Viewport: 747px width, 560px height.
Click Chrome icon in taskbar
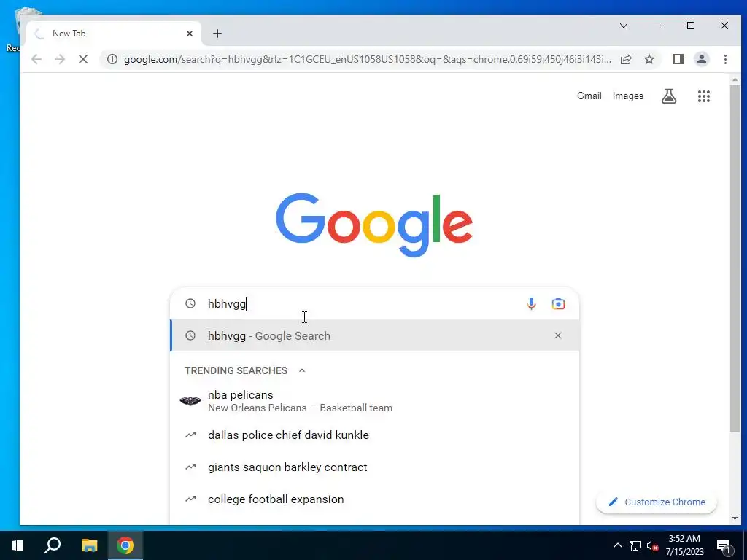click(125, 545)
